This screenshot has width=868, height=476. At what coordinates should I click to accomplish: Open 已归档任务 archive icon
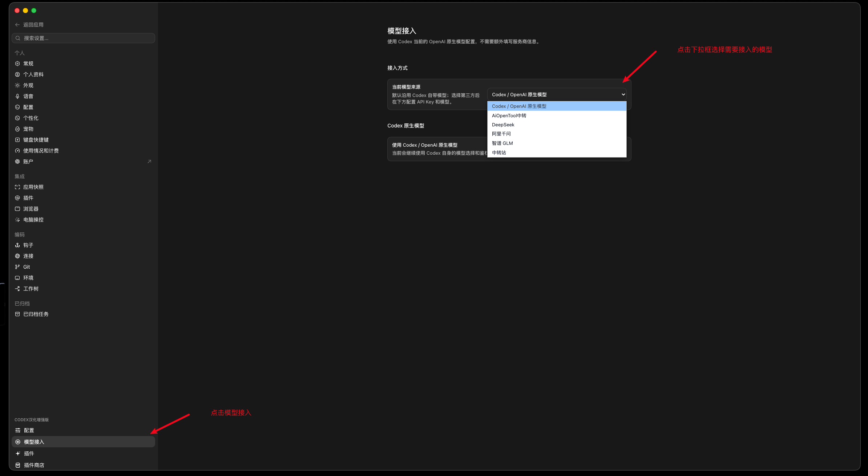click(x=17, y=314)
